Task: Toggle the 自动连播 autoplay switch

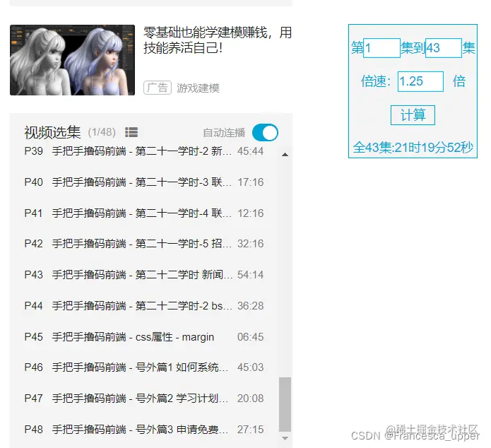Action: point(265,133)
